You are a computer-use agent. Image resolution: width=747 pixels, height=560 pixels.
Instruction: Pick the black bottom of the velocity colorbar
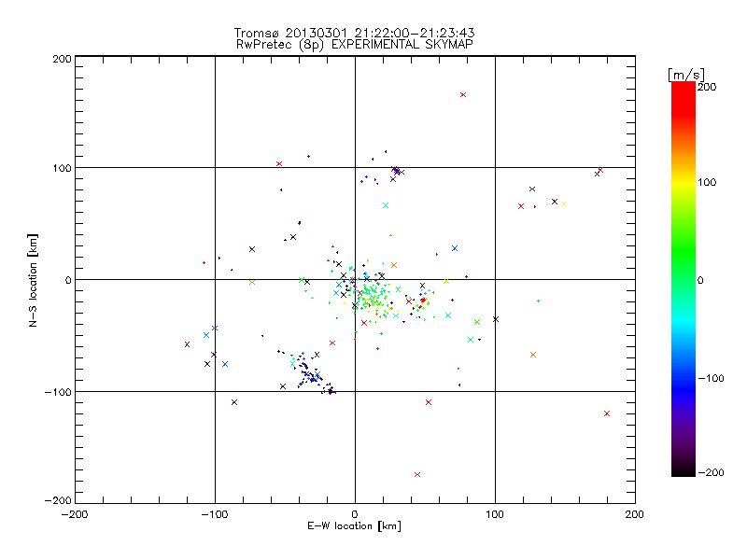click(684, 471)
